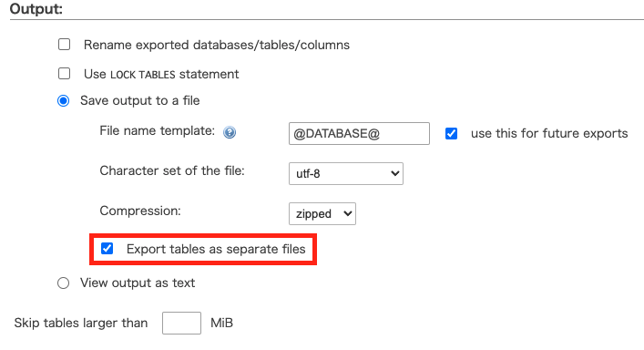
Task: Disable Export tables as separate files checkbox
Action: click(107, 249)
